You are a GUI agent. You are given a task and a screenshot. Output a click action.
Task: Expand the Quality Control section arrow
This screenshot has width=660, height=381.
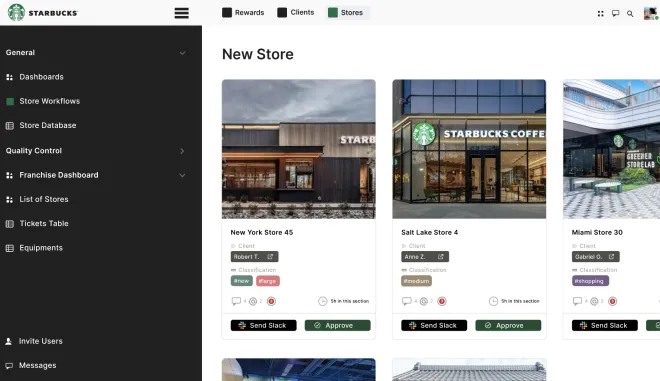pyautogui.click(x=182, y=151)
